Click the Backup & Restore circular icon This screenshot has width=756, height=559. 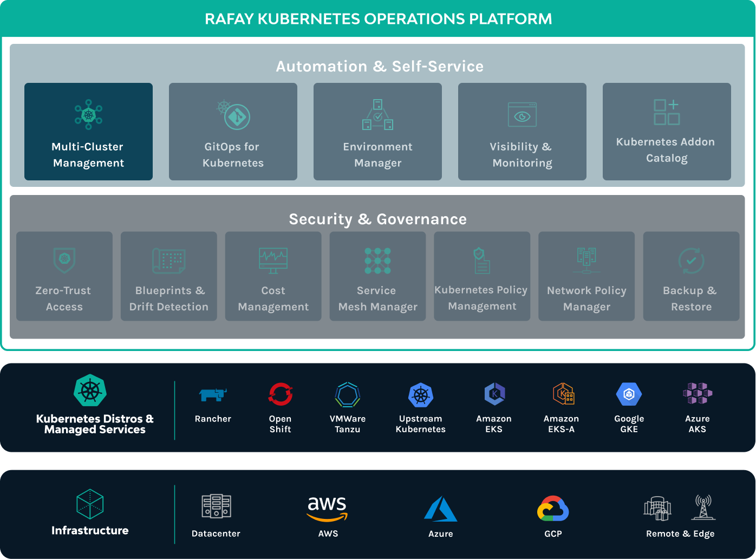691,261
